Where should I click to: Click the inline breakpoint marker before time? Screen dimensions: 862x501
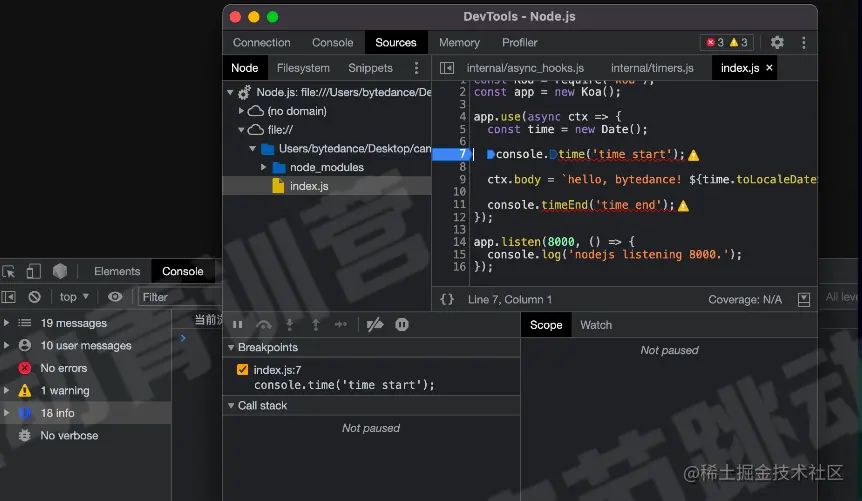point(553,155)
